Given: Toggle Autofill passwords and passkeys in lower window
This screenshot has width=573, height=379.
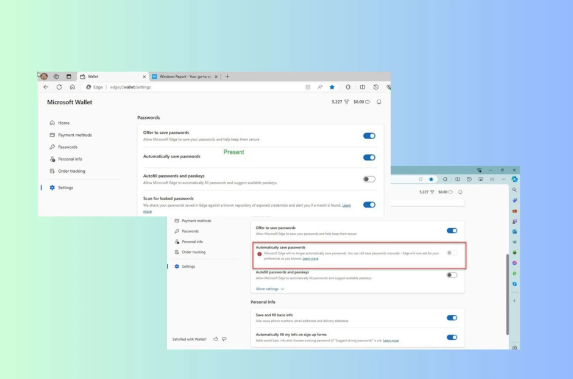Looking at the screenshot, I should tap(452, 275).
